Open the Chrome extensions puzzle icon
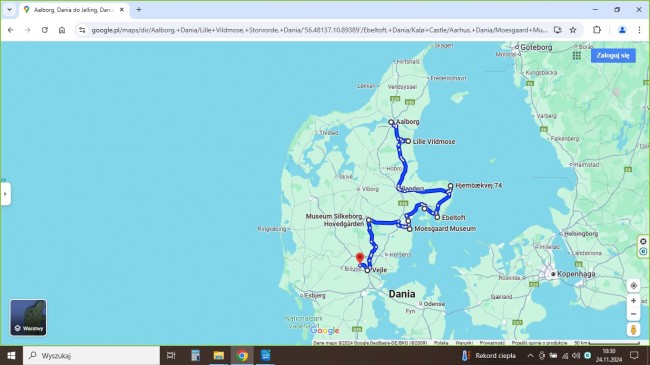650x365 pixels. [597, 30]
